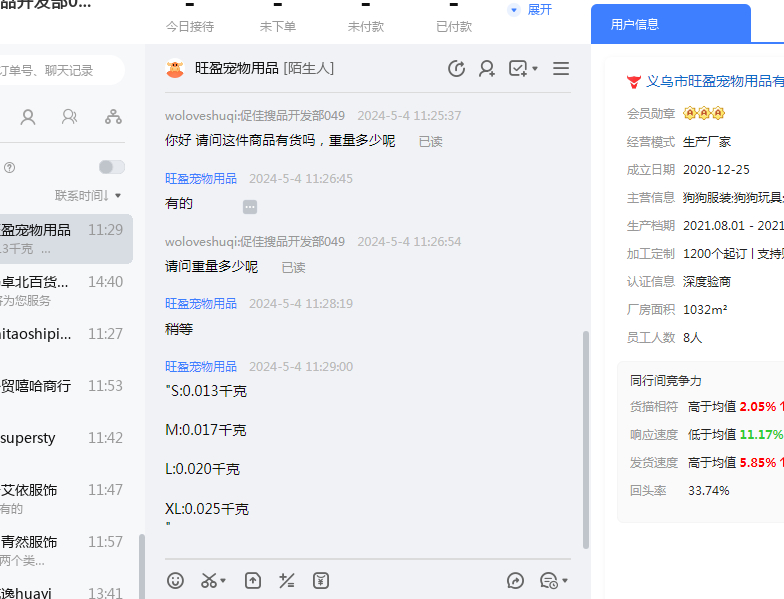Switch to the 用户信息 tab

pyautogui.click(x=670, y=24)
